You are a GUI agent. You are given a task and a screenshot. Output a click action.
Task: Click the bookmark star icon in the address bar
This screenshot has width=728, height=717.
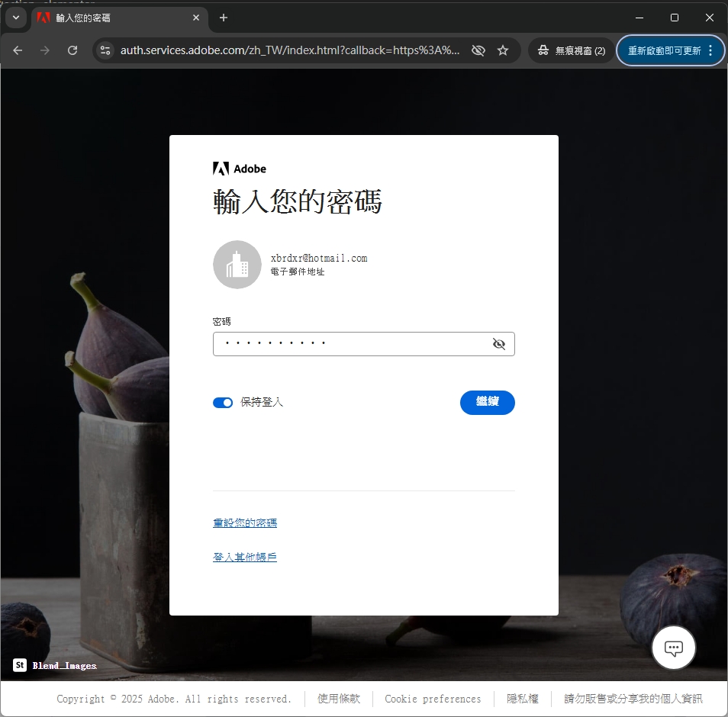[x=503, y=50]
